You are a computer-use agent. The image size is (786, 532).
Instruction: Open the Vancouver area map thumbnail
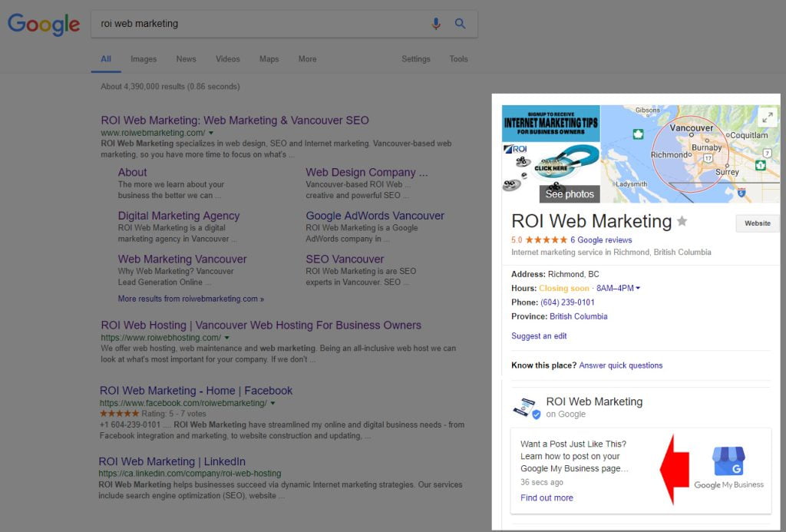[x=690, y=154]
